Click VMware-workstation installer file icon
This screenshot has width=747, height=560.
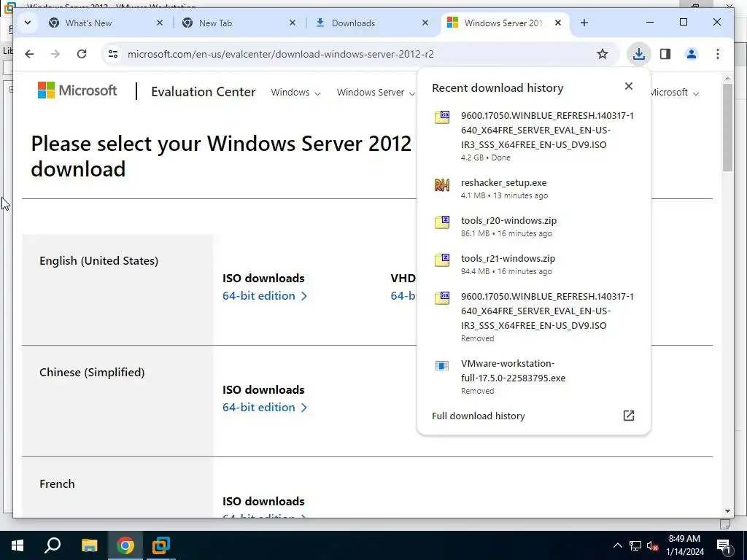coord(441,366)
